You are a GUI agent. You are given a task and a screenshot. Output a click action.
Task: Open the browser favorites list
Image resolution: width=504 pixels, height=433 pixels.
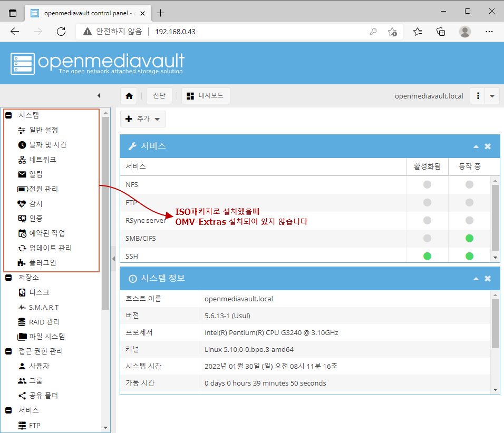pyautogui.click(x=418, y=32)
